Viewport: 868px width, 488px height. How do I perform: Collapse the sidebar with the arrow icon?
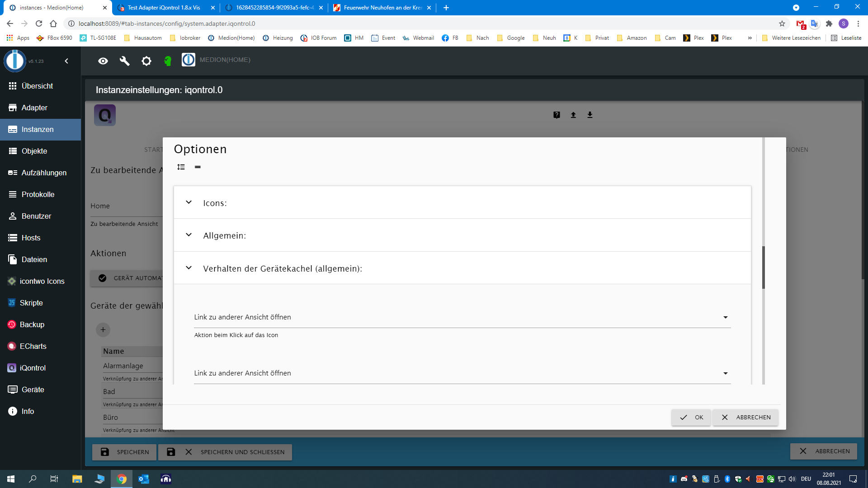(66, 61)
